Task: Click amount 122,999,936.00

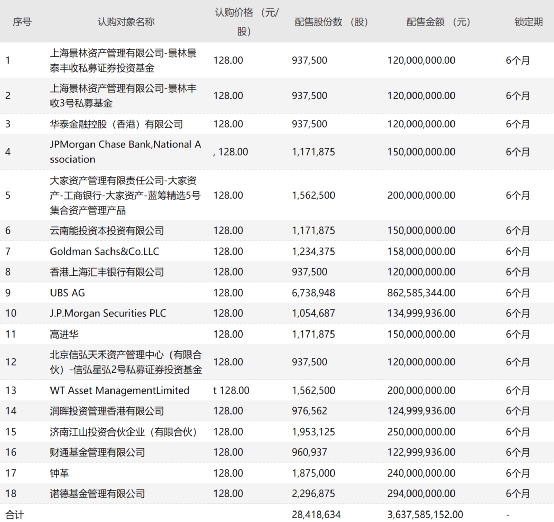Action: click(421, 452)
